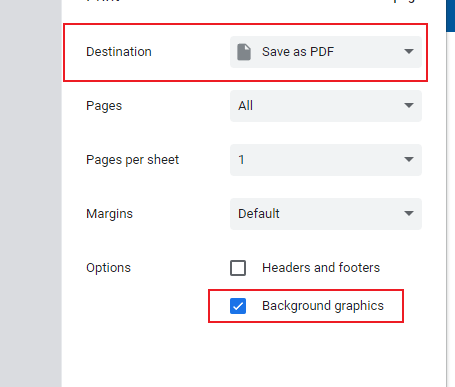Enable the Headers and footers checkbox
This screenshot has width=455, height=387.
(x=238, y=268)
